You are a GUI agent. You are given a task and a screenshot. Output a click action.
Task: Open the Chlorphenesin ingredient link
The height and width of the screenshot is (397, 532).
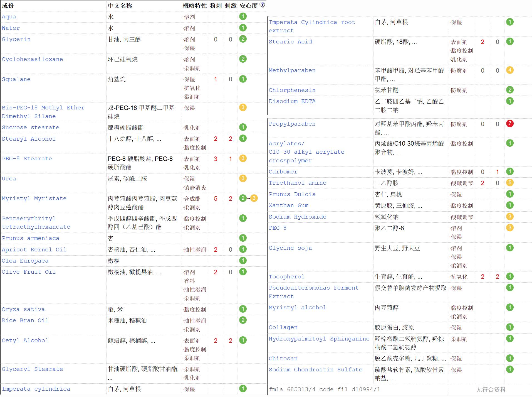pos(291,90)
